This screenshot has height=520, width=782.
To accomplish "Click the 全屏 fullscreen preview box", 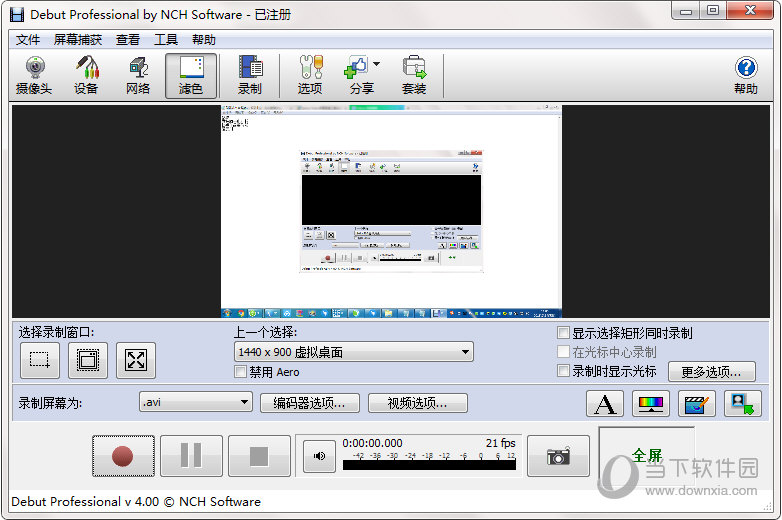I will pos(646,454).
